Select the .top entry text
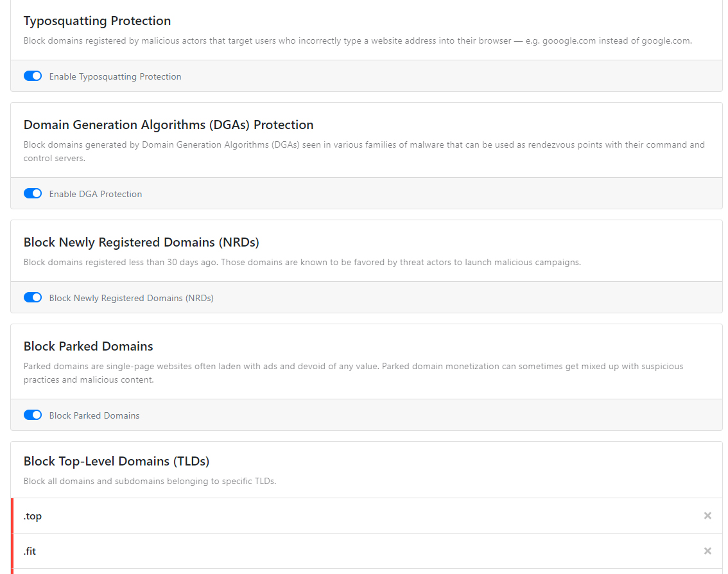Screen dimensions: 728x574 coord(33,516)
